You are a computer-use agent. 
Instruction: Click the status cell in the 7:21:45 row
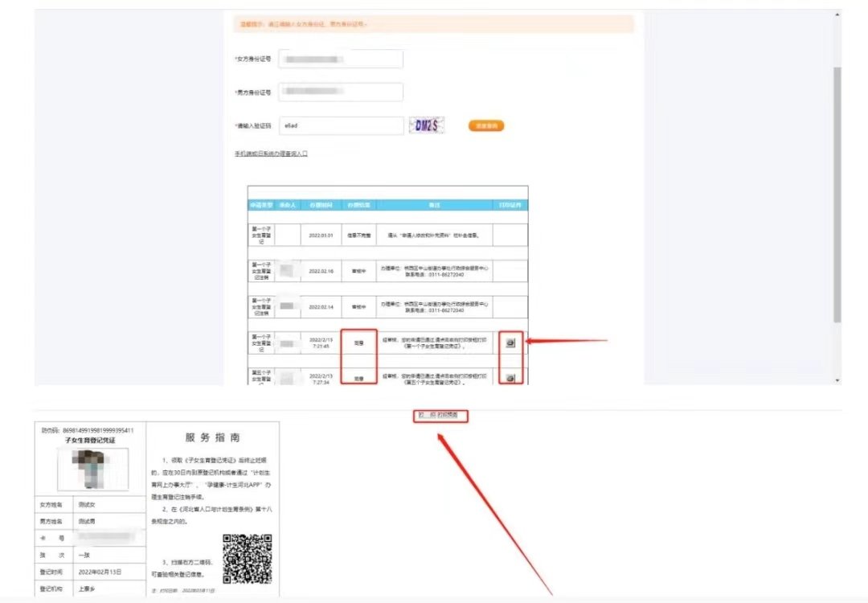[x=358, y=343]
